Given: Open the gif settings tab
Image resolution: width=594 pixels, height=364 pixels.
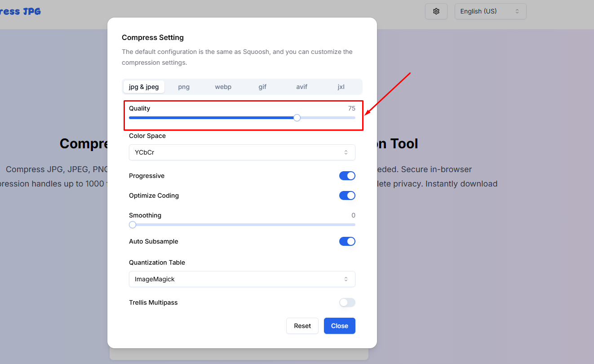Looking at the screenshot, I should point(262,87).
